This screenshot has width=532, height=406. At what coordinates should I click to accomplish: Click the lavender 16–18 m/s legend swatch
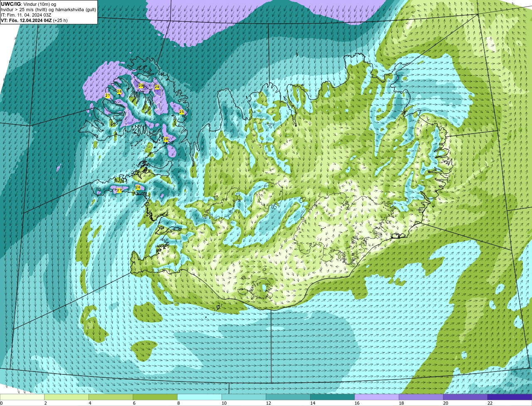tap(377, 397)
